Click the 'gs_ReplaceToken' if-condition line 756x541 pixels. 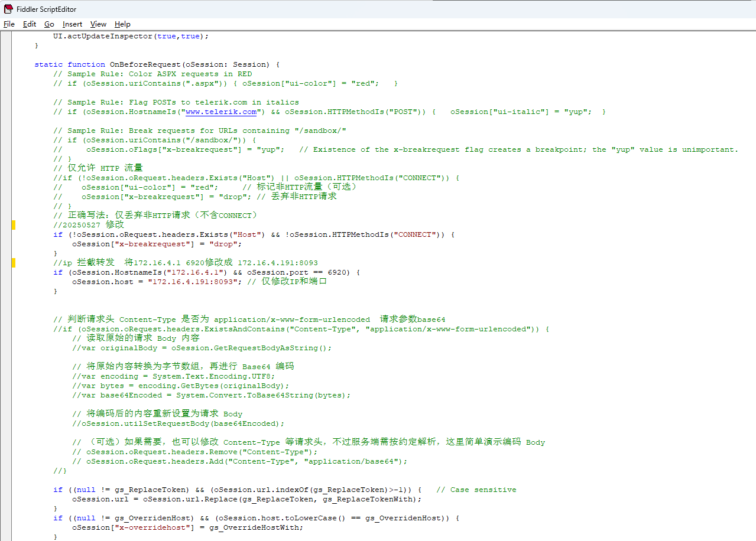pos(238,490)
